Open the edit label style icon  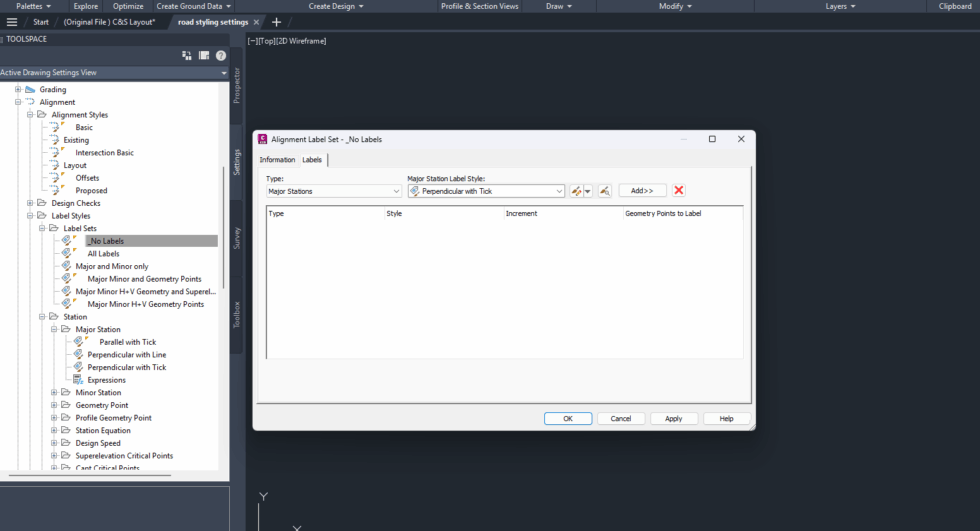[x=577, y=191]
